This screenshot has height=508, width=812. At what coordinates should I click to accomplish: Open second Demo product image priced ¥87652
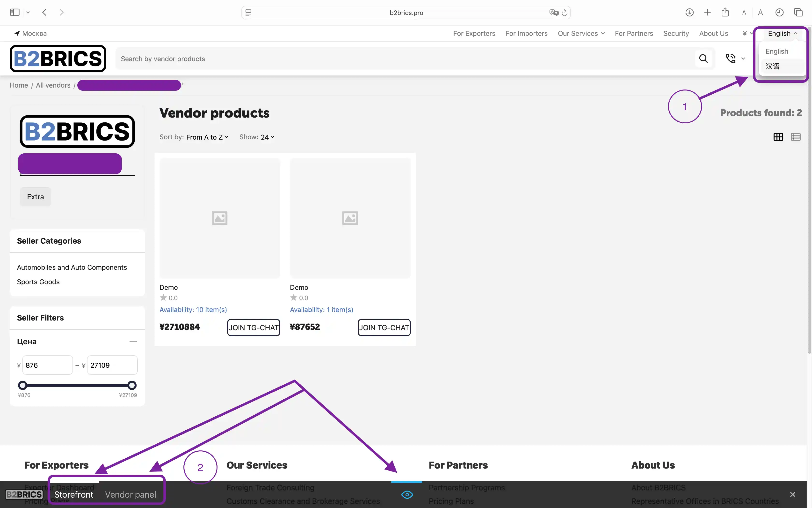[x=350, y=218]
